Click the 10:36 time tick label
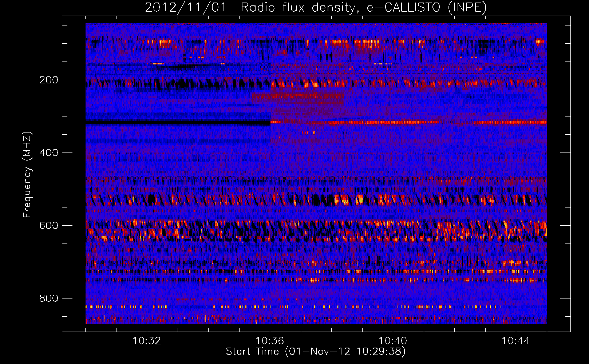Screen dimensions: 589x364 270,341
